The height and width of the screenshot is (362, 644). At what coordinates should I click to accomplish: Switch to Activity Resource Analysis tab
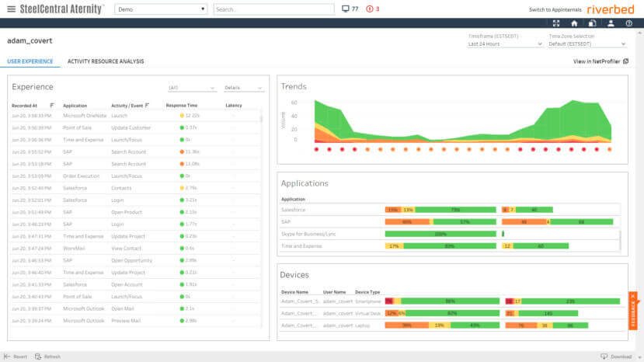[106, 61]
